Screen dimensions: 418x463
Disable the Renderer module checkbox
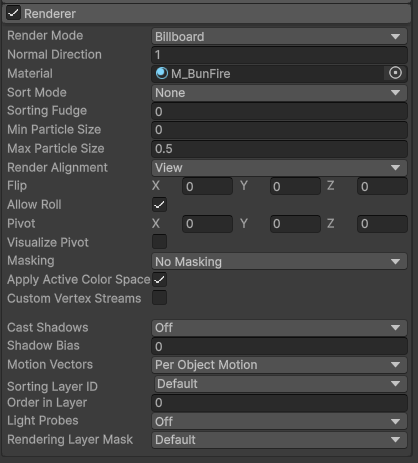pos(13,13)
